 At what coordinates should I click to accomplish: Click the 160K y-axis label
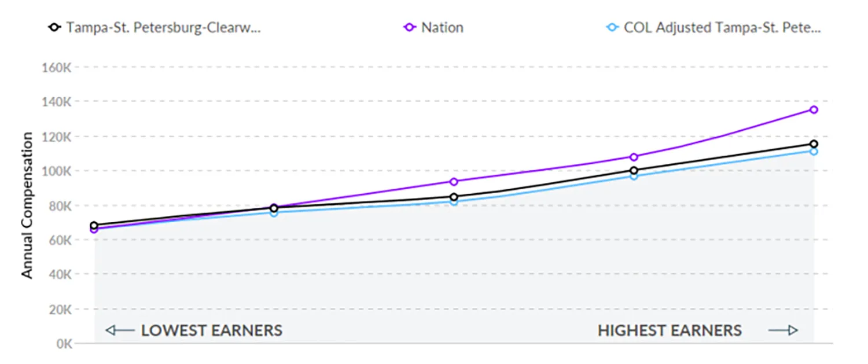pos(56,68)
